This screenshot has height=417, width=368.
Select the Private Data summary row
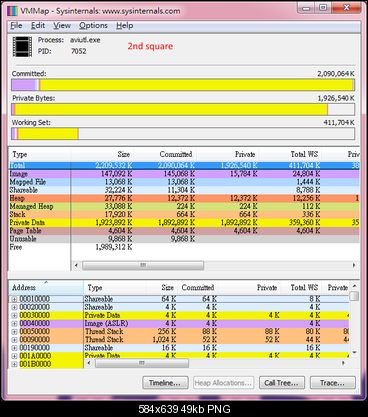(x=184, y=222)
